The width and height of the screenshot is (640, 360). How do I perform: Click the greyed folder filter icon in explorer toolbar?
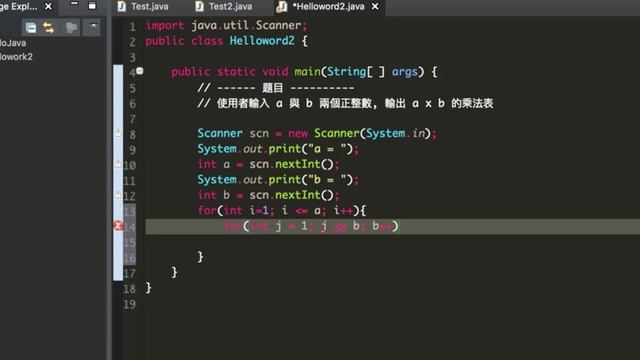(71, 27)
